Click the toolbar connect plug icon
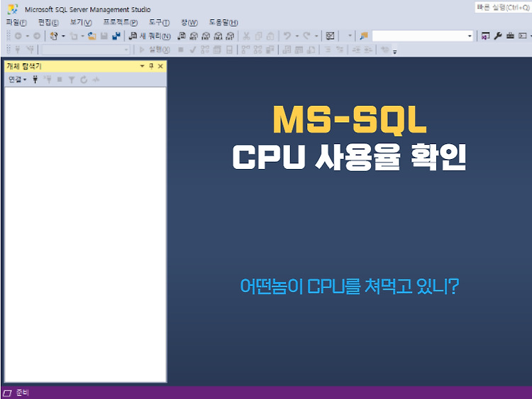Screen dimensions: 532x399 [18, 50]
